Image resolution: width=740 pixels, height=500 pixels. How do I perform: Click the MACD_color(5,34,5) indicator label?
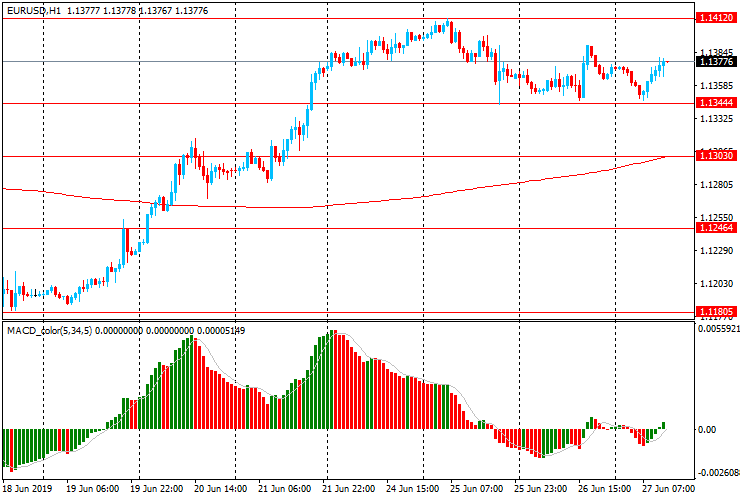(x=50, y=331)
